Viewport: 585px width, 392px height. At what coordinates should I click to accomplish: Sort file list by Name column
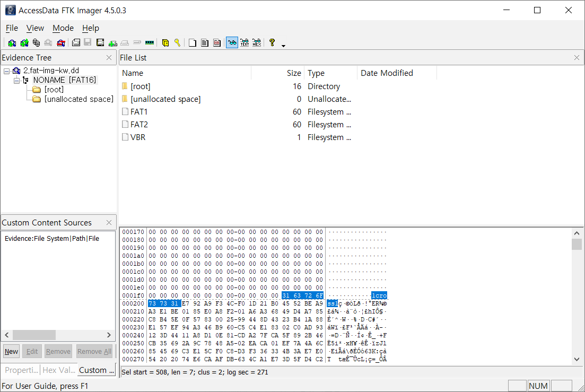pos(186,73)
